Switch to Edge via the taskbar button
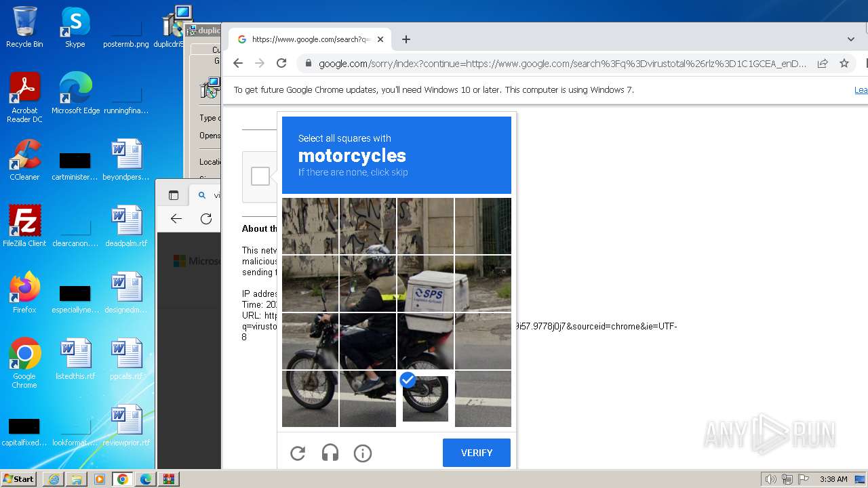 (x=146, y=479)
